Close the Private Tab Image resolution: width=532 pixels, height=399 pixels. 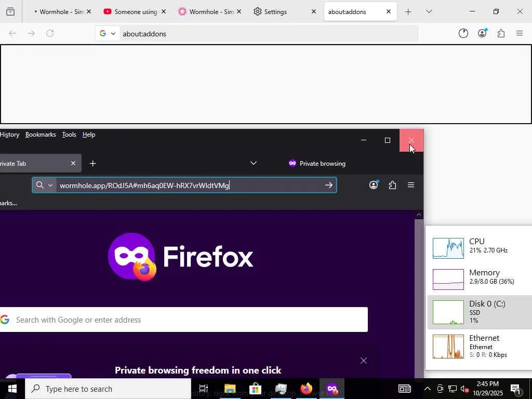click(73, 164)
